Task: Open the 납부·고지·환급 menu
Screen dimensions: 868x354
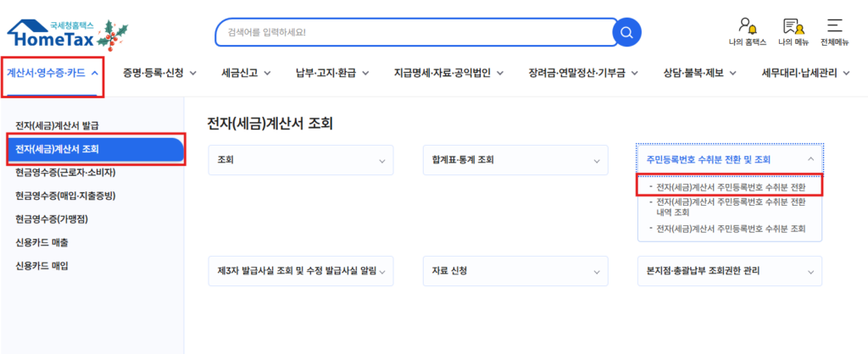Action: (332, 73)
